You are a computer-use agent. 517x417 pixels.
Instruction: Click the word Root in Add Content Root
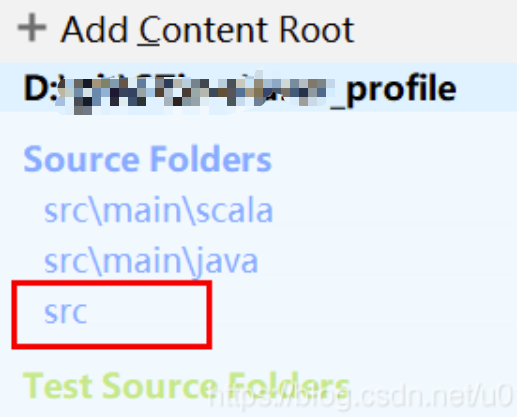[316, 30]
